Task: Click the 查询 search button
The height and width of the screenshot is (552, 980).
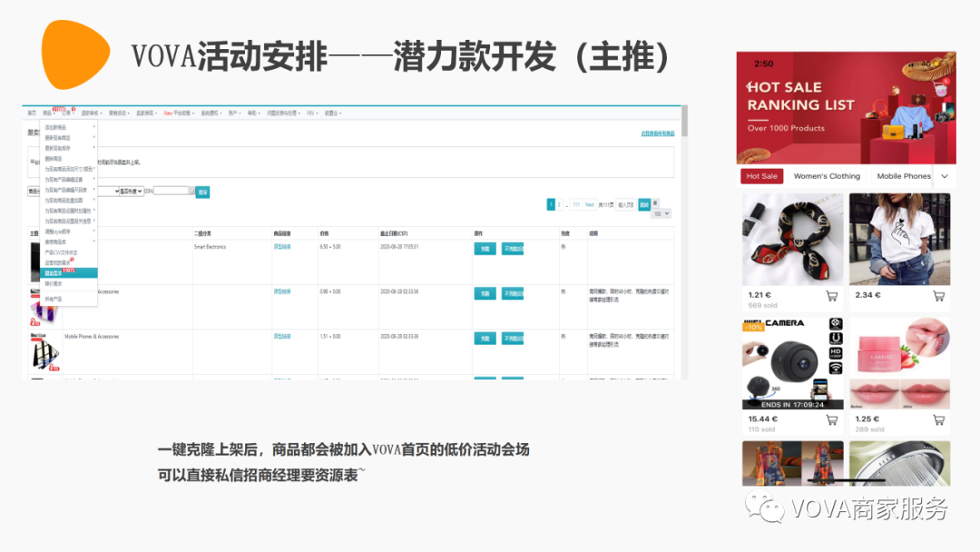Action: point(202,192)
